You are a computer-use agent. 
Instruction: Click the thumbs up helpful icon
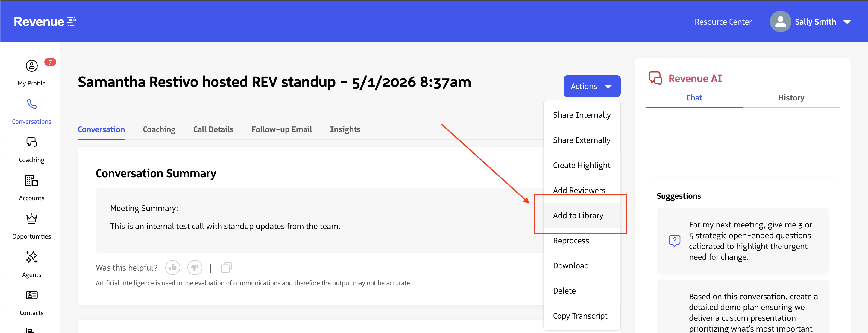pos(172,268)
